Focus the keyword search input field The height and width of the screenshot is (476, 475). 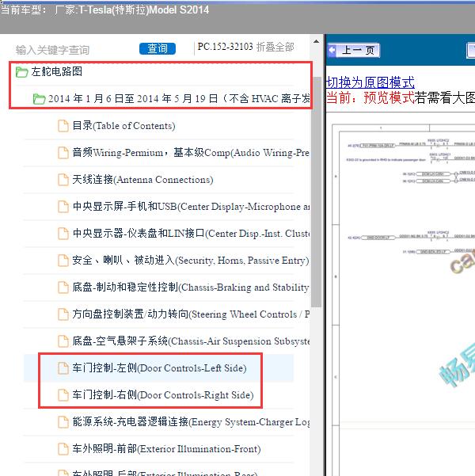point(74,50)
